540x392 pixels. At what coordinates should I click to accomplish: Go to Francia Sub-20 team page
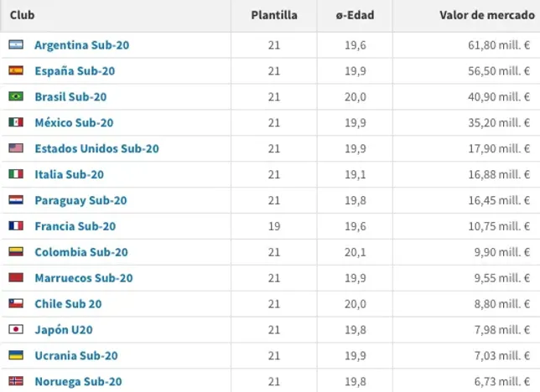[75, 226]
